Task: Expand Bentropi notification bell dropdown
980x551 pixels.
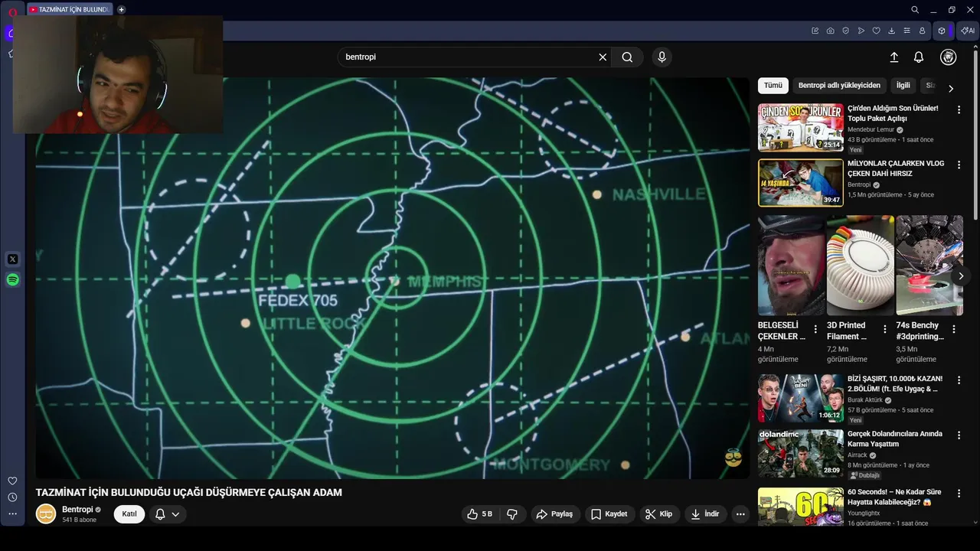Action: click(x=168, y=514)
